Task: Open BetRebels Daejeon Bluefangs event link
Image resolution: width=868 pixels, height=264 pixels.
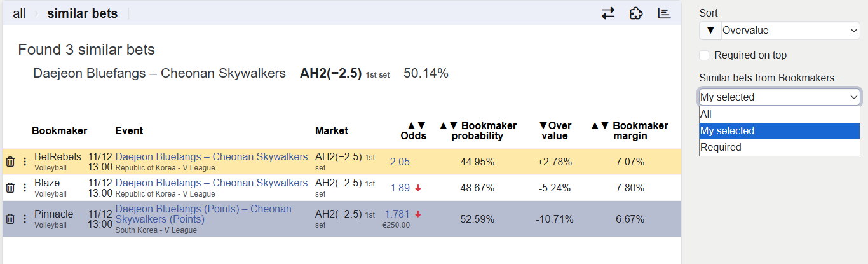Action: (x=211, y=156)
